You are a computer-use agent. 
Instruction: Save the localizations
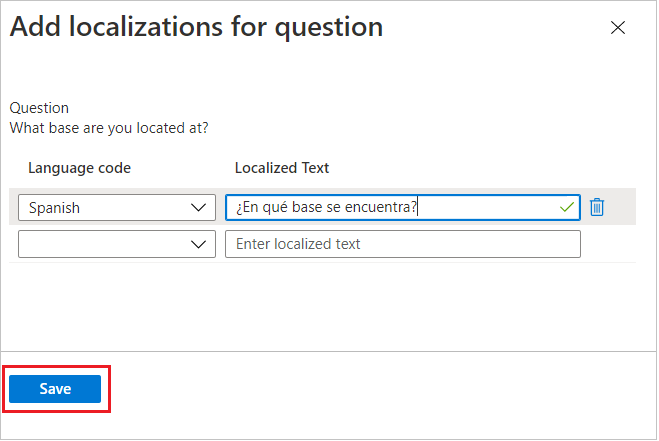click(x=55, y=389)
